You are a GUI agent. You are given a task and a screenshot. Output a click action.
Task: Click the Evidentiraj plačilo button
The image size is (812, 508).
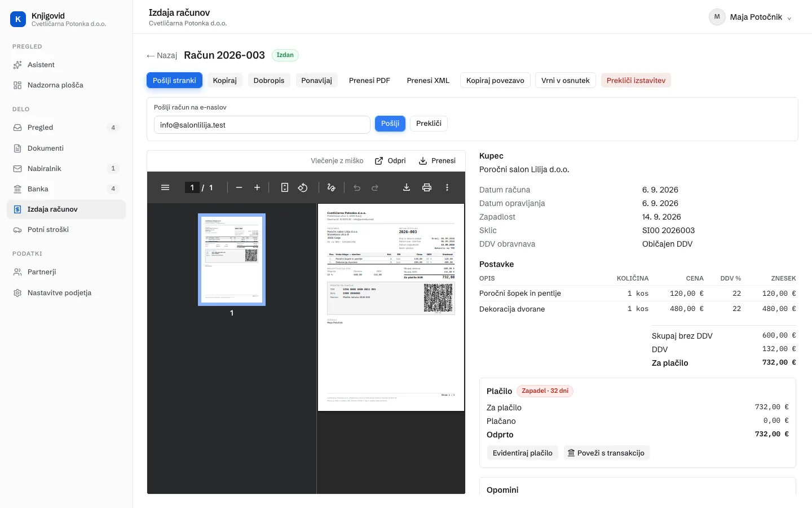pyautogui.click(x=523, y=453)
